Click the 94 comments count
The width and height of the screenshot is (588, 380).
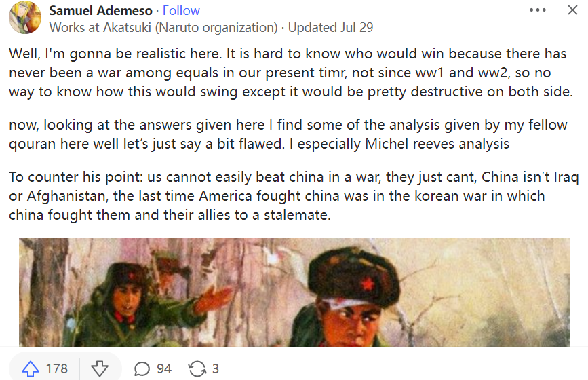pyautogui.click(x=164, y=368)
